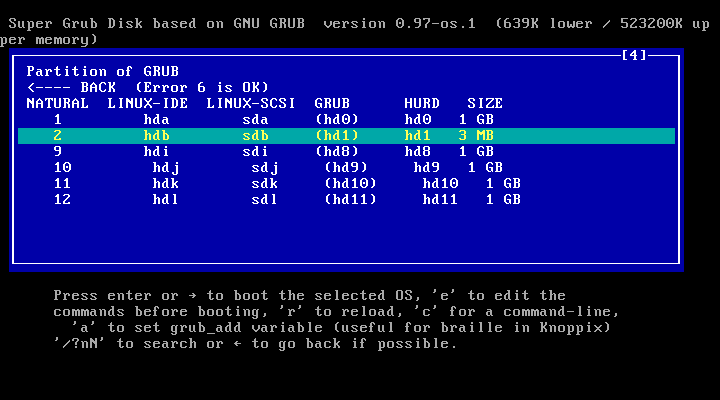720x400 pixels.
Task: Click the LINUX-IDE column header
Action: 148,103
